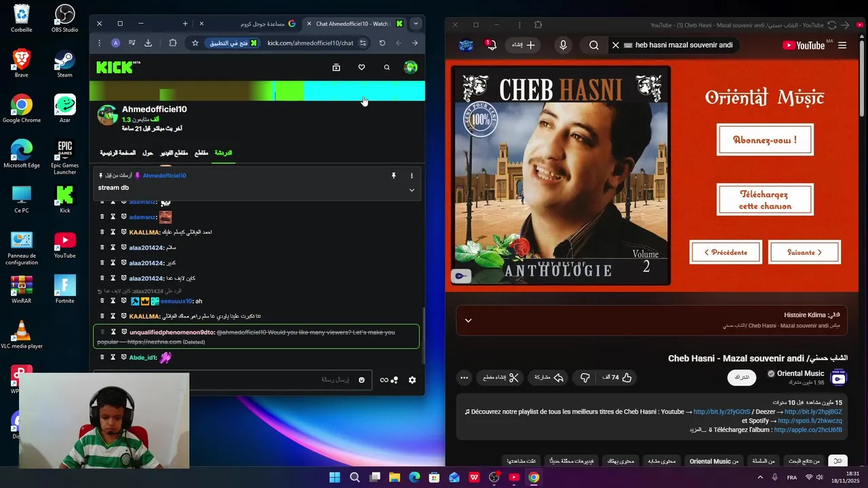This screenshot has height=488, width=868.
Task: Open the حول about tab
Action: click(x=147, y=153)
